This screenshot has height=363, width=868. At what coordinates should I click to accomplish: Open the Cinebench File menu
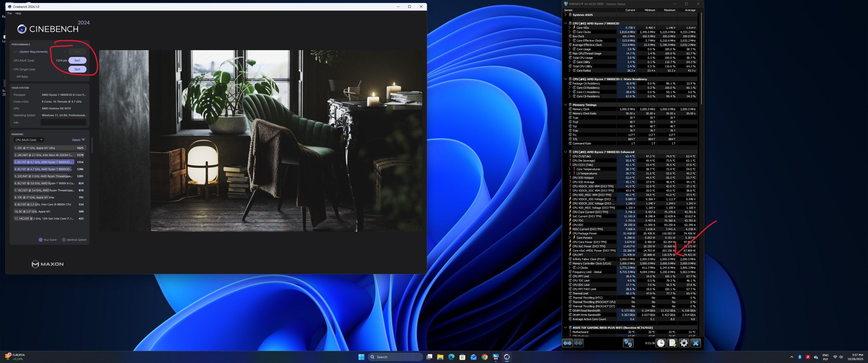pos(9,13)
